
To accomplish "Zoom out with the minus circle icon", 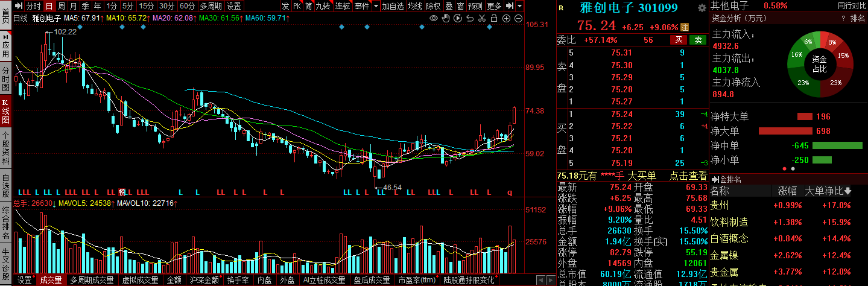I will pos(519,19).
